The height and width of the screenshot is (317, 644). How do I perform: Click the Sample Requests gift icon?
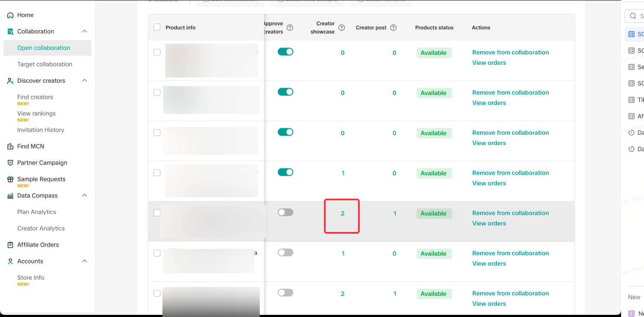click(x=10, y=179)
